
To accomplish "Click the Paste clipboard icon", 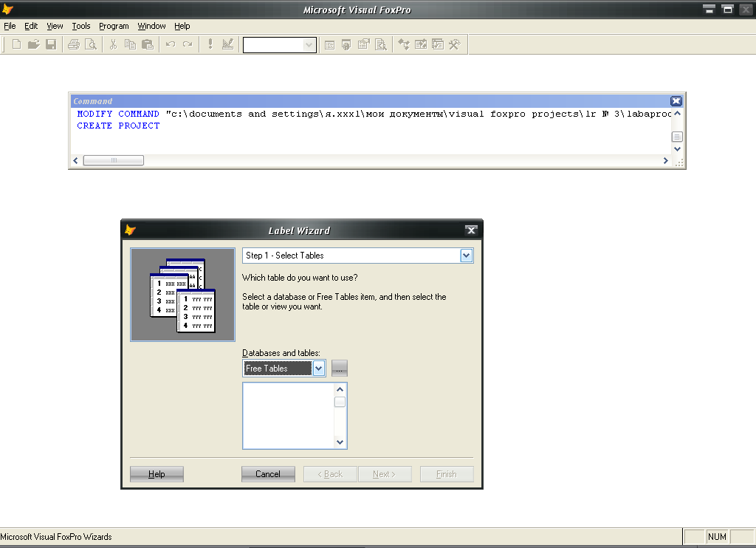I will 148,44.
